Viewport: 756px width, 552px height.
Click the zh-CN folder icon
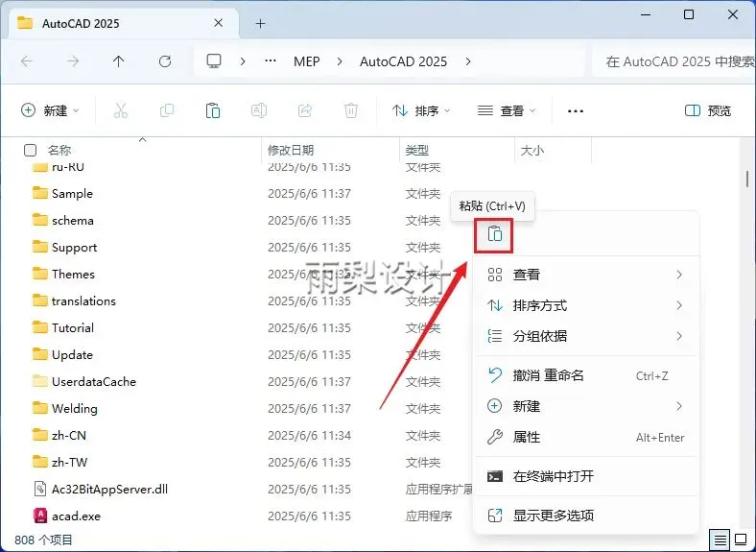tap(40, 435)
